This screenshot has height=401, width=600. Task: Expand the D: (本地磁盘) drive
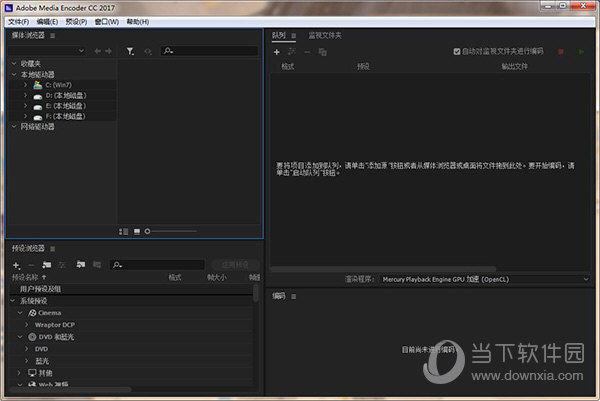pos(25,95)
